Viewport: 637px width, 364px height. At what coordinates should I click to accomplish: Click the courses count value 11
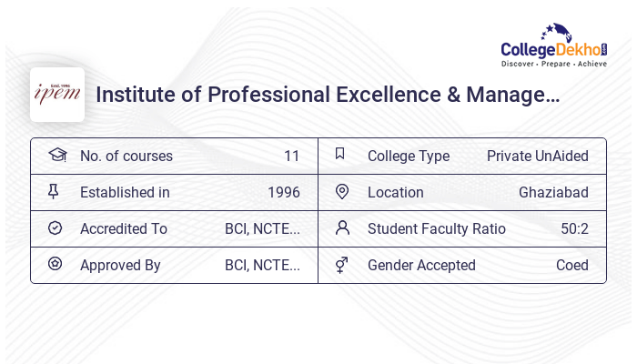tap(292, 156)
